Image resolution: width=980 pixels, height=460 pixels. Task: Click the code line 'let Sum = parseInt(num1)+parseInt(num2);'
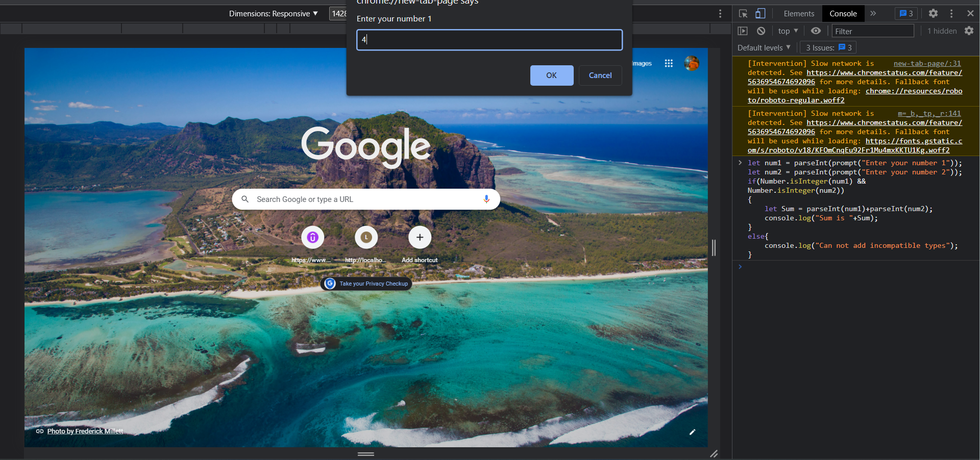click(x=848, y=209)
